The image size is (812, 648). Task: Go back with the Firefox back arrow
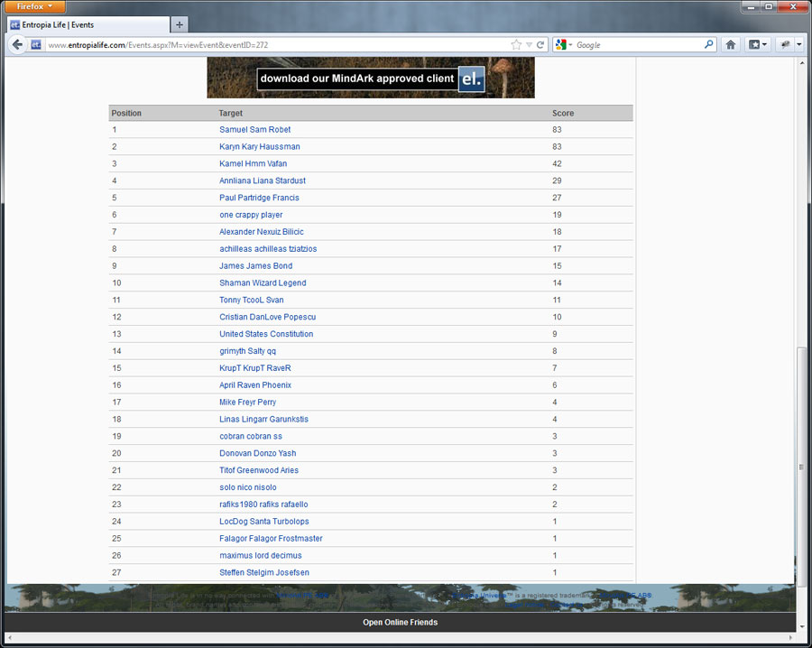(x=17, y=45)
